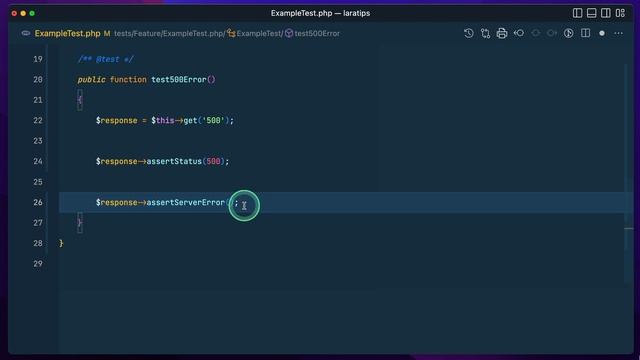Click line number 24 in gutter
This screenshot has height=360, width=640.
pos(38,161)
